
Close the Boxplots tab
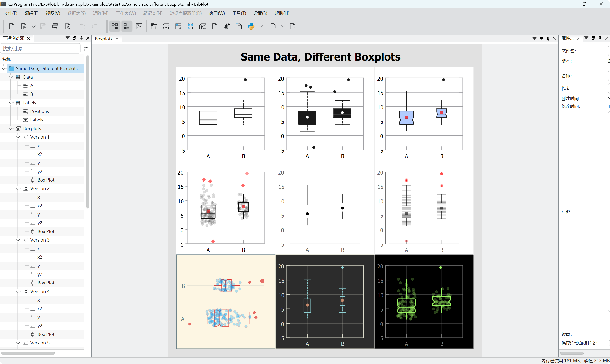coord(117,39)
